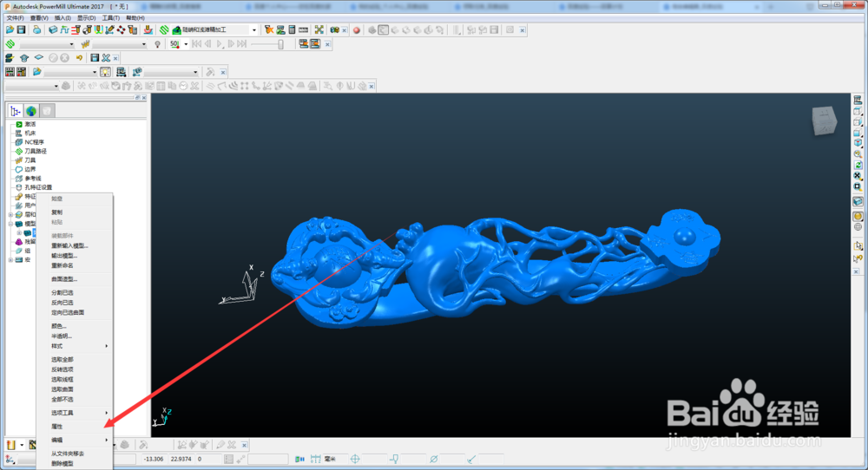
Task: Choose 重新命名 from the context menu
Action: pyautogui.click(x=62, y=265)
